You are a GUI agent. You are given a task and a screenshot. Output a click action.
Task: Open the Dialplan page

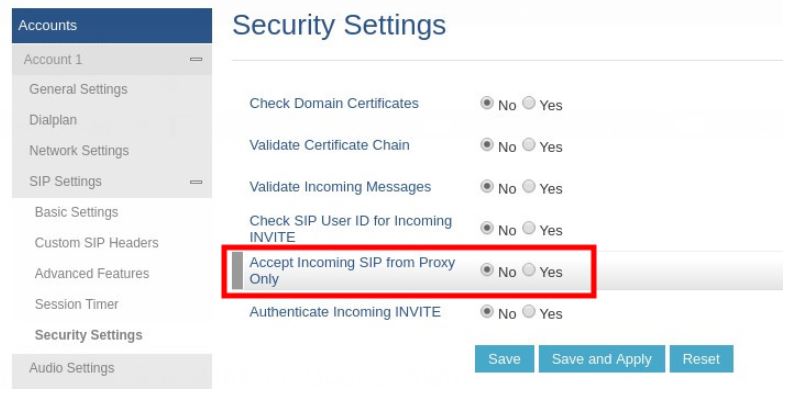(x=53, y=120)
